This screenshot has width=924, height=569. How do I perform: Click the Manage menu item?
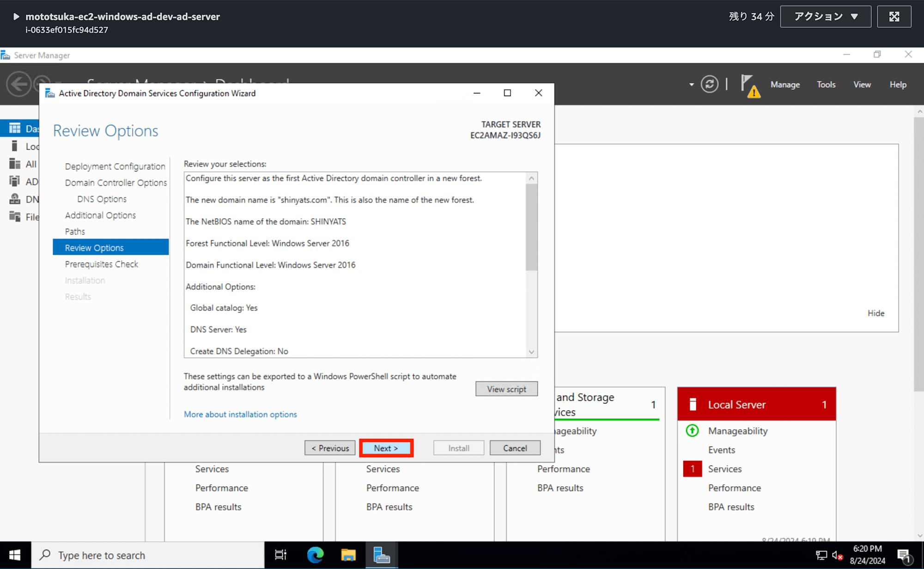tap(785, 84)
